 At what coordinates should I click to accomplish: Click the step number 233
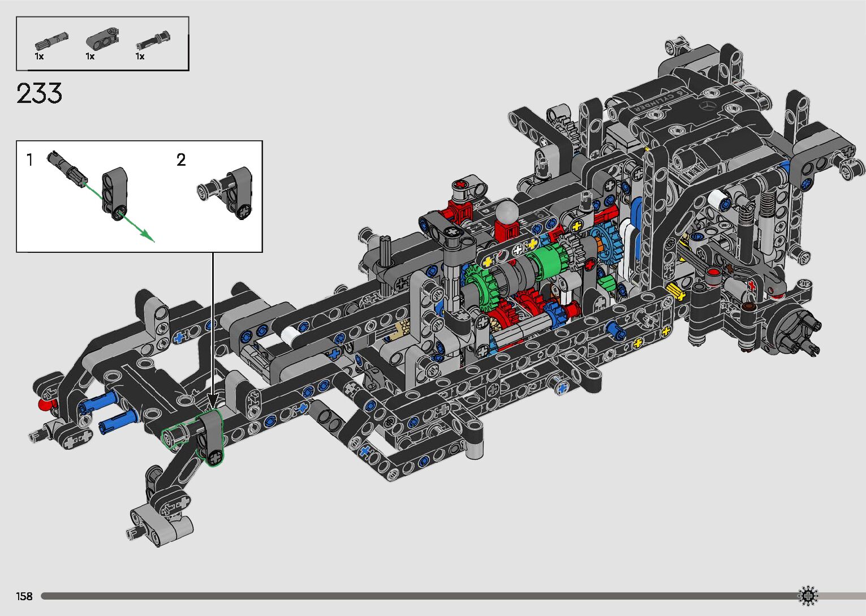click(x=39, y=94)
